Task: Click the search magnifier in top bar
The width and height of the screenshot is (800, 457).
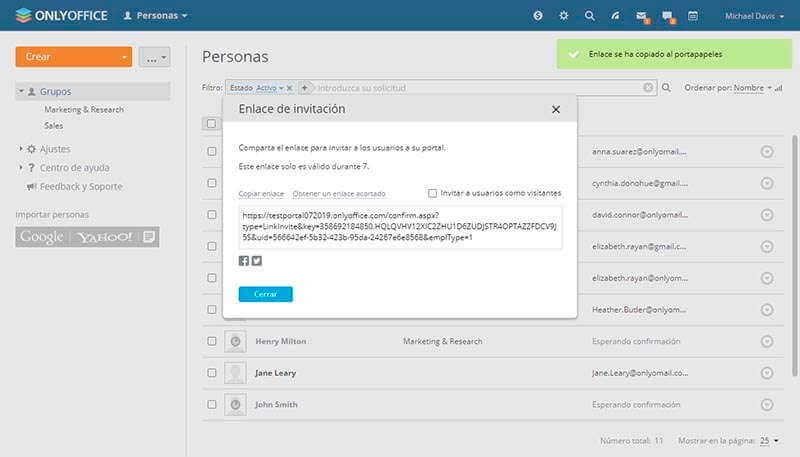Action: tap(590, 16)
